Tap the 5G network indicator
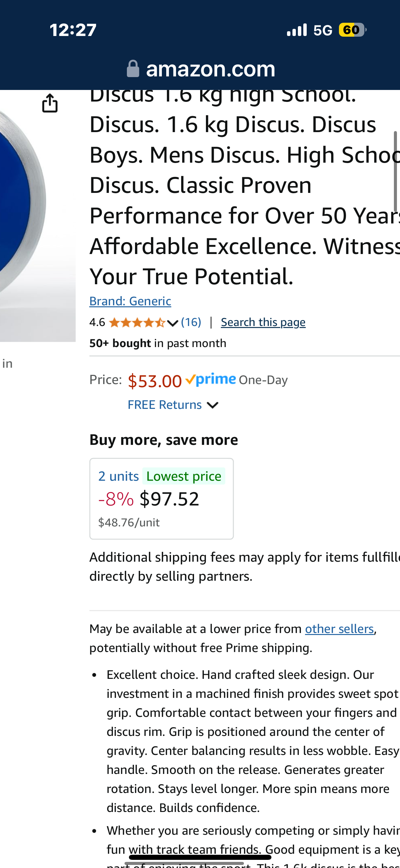This screenshot has width=400, height=868. pyautogui.click(x=323, y=30)
